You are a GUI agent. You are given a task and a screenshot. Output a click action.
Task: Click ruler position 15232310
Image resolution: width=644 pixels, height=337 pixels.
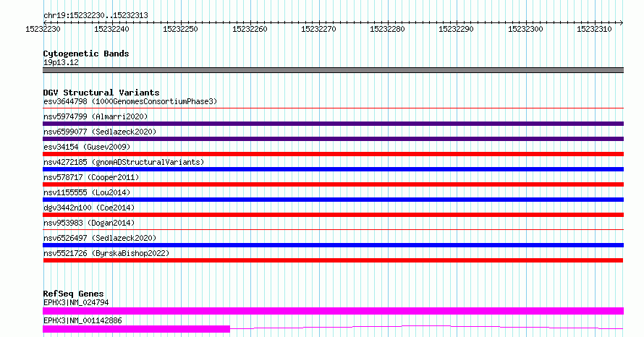594,29
